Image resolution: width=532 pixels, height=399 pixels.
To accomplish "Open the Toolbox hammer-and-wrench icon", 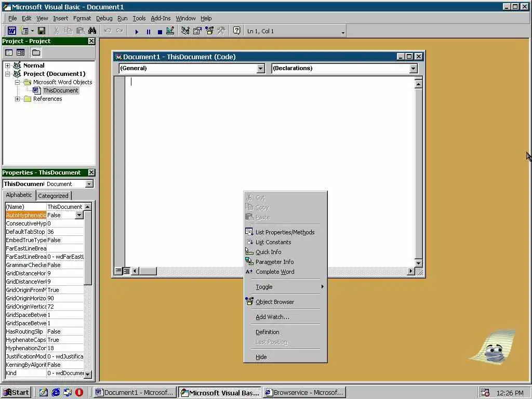I will (221, 31).
